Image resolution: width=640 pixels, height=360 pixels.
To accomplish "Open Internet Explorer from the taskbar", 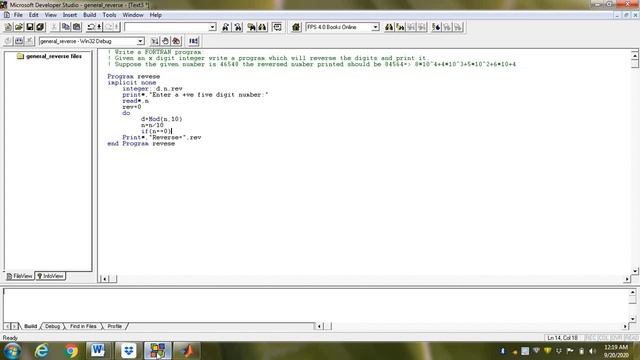I will [41, 351].
